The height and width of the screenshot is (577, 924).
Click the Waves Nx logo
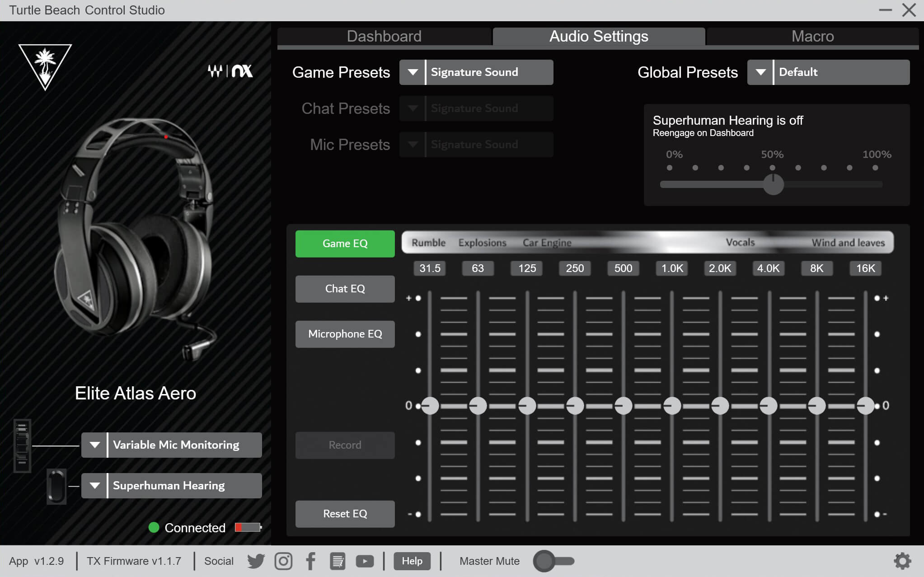pyautogui.click(x=230, y=71)
